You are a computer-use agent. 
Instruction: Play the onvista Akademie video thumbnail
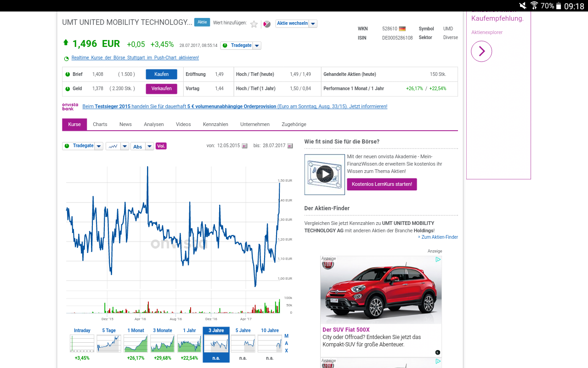[x=325, y=174]
